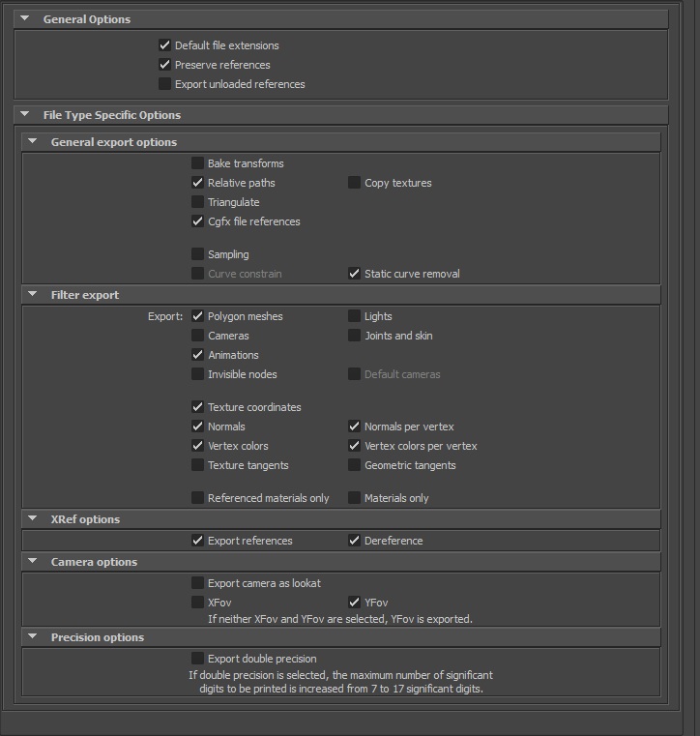Enable Export double precision

pos(198,659)
